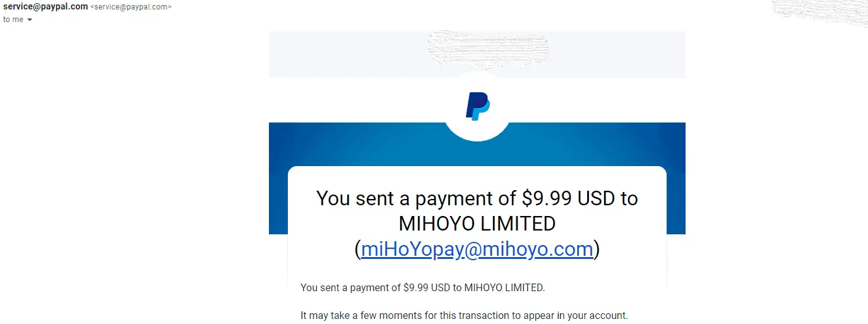
Task: Click sender address in angle brackets
Action: tap(131, 7)
